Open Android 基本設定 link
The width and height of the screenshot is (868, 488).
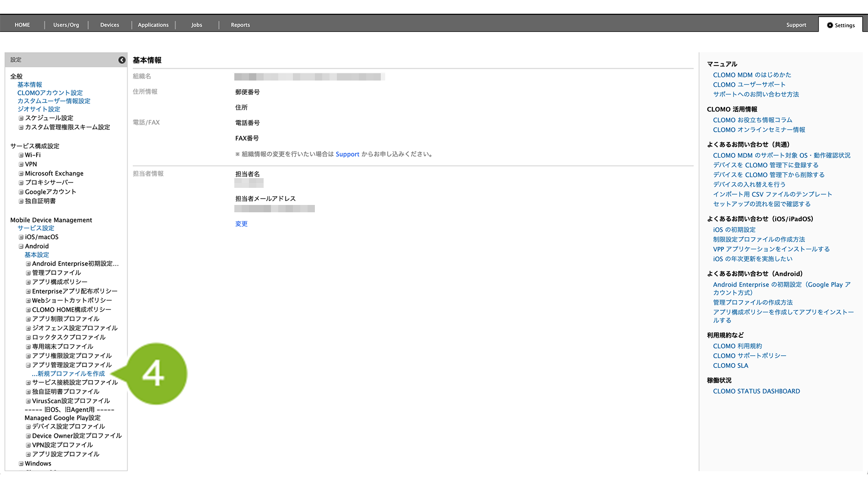pyautogui.click(x=37, y=255)
